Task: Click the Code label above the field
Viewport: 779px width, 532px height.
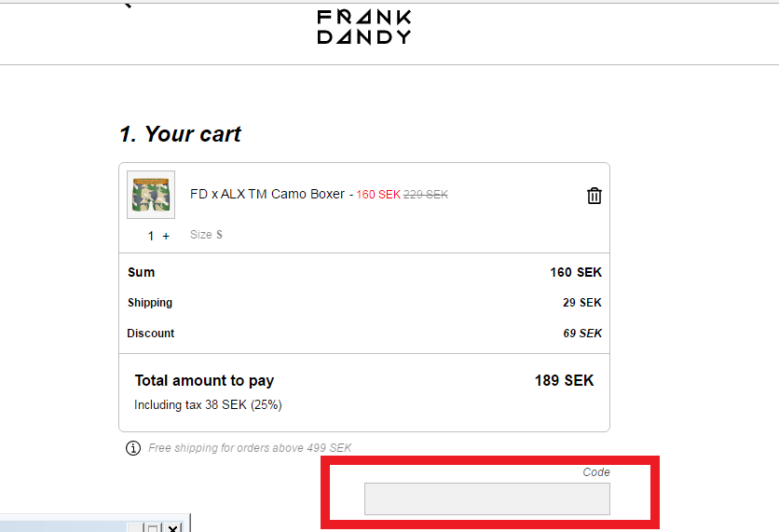Action: click(x=596, y=471)
